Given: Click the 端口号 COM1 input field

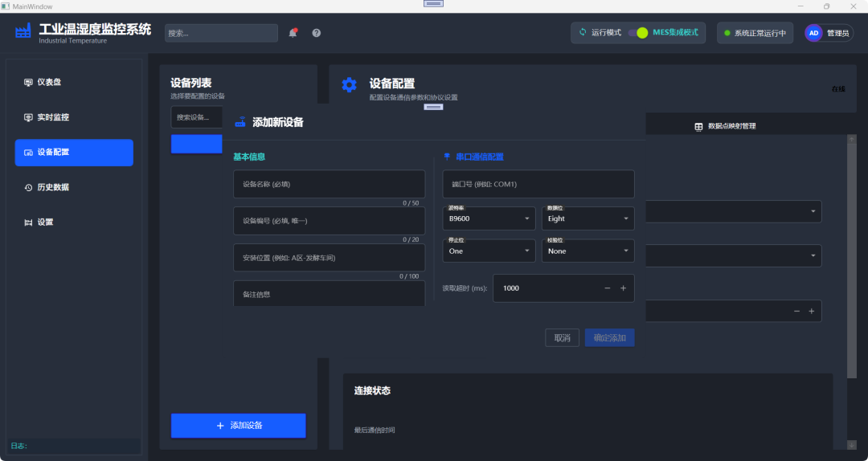Looking at the screenshot, I should [x=538, y=184].
